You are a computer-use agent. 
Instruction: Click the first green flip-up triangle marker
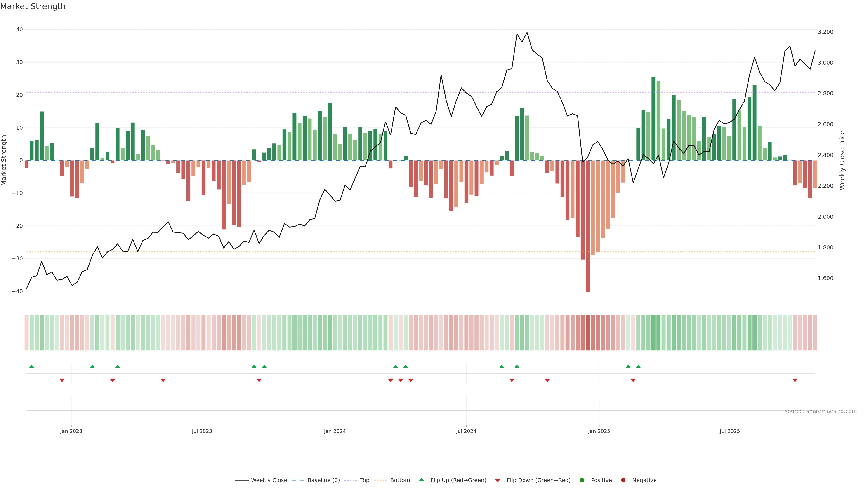point(32,366)
